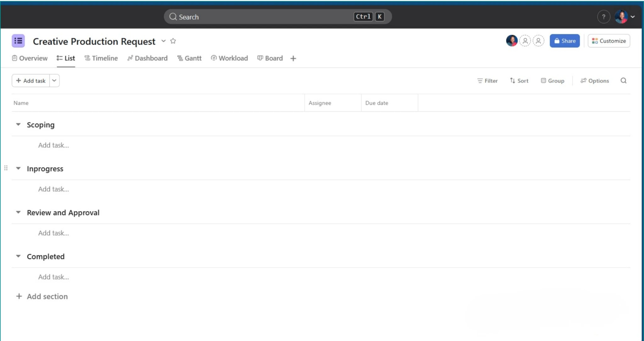Viewport: 644px width, 341px height.
Task: Click the first empty member placeholder avatar
Action: click(525, 41)
